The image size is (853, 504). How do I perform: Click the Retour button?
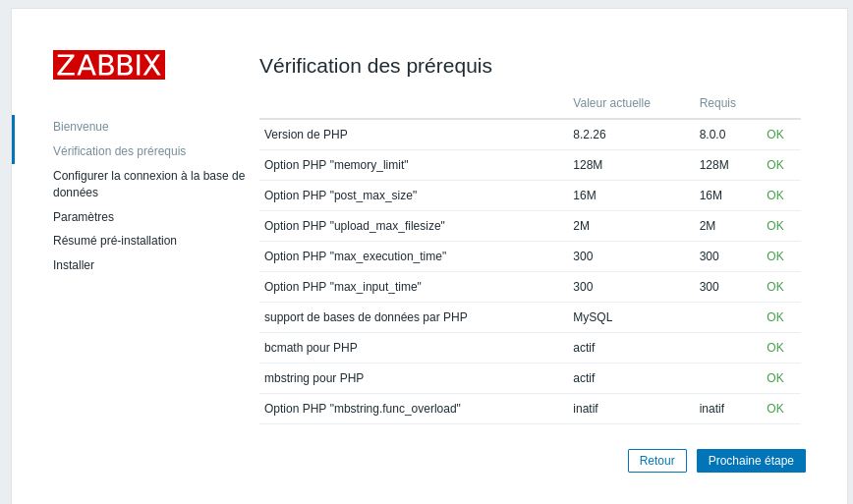coord(657,461)
